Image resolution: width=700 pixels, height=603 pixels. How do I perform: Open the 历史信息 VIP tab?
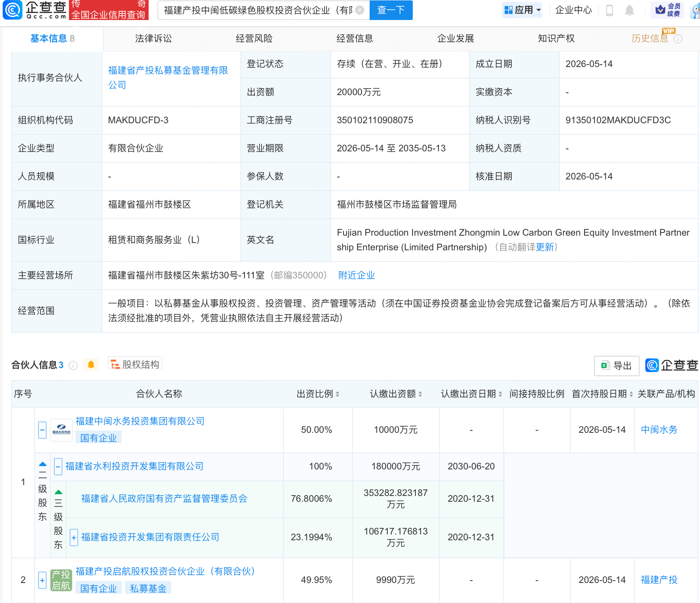650,39
